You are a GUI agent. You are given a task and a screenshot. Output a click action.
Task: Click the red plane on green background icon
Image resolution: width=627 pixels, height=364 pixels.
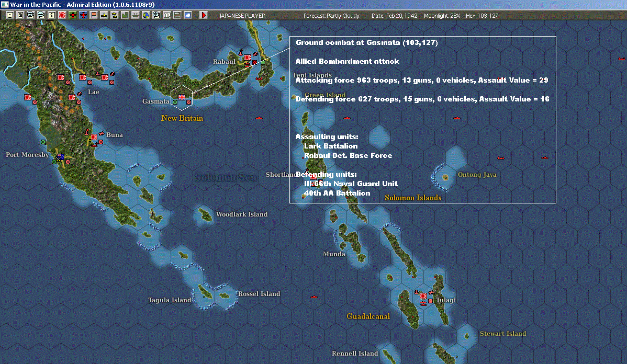pos(73,15)
